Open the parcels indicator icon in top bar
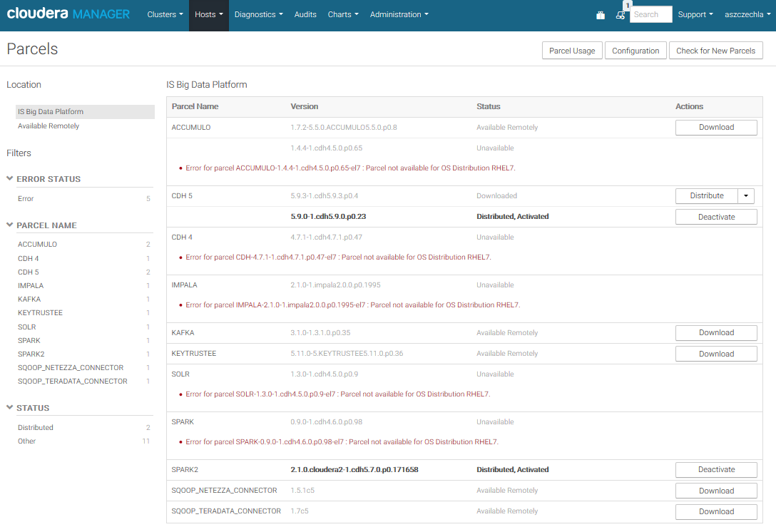Screen dimensions: 776x532 [600, 14]
